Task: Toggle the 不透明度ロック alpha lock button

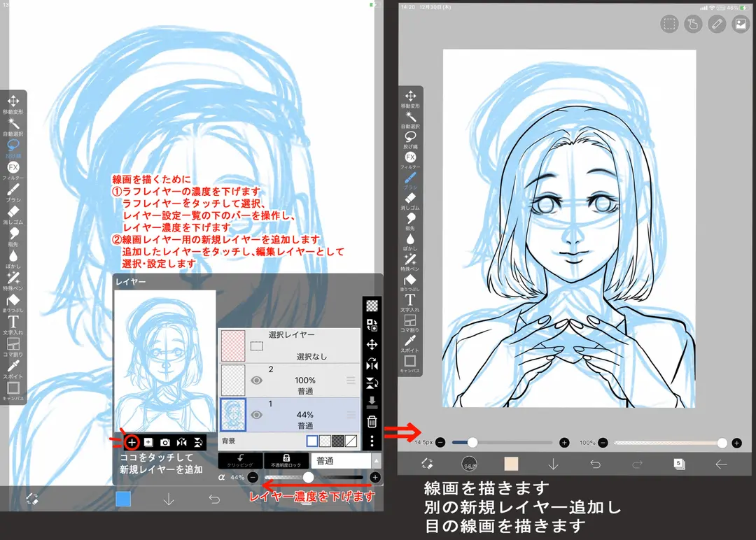Action: pos(286,461)
